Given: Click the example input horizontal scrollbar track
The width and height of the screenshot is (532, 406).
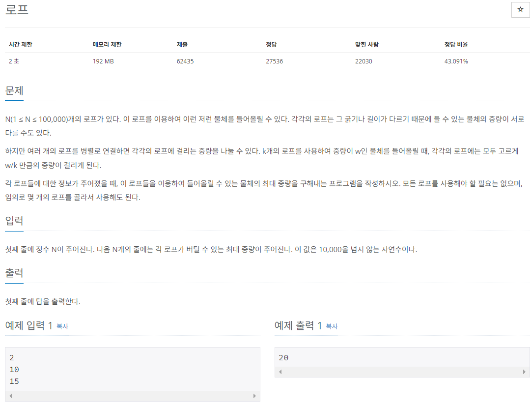Looking at the screenshot, I should click(133, 396).
